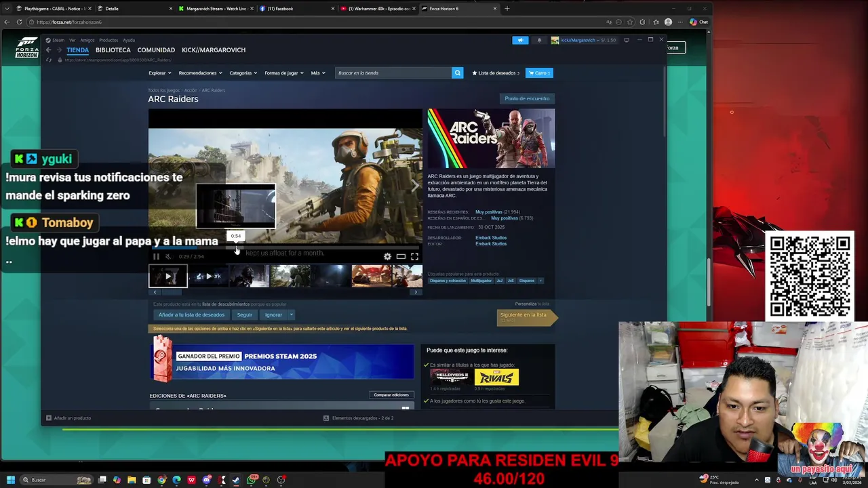Image resolution: width=868 pixels, height=488 pixels.
Task: Open Steam notifications bell
Action: coord(540,40)
